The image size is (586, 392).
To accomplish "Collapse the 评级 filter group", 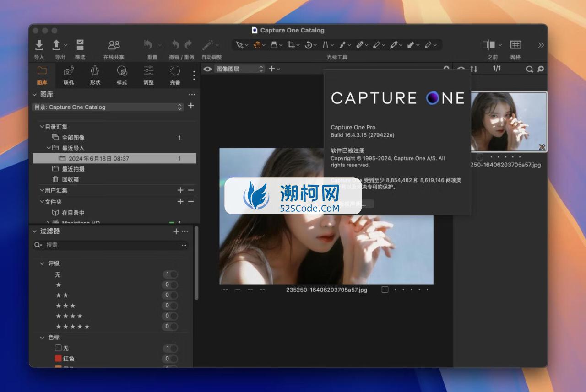I will coord(42,263).
